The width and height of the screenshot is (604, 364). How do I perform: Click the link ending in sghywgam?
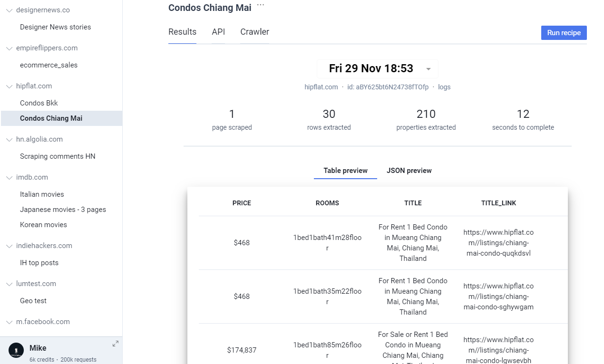tap(498, 297)
